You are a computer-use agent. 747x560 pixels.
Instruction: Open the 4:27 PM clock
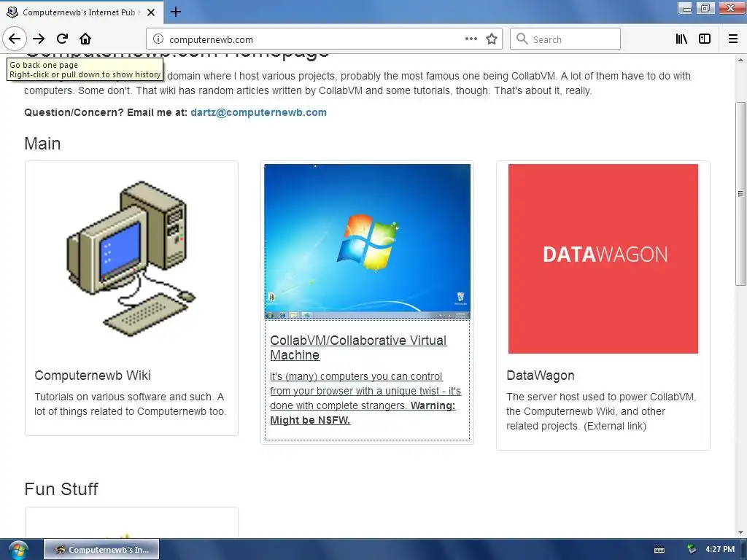[x=720, y=550]
